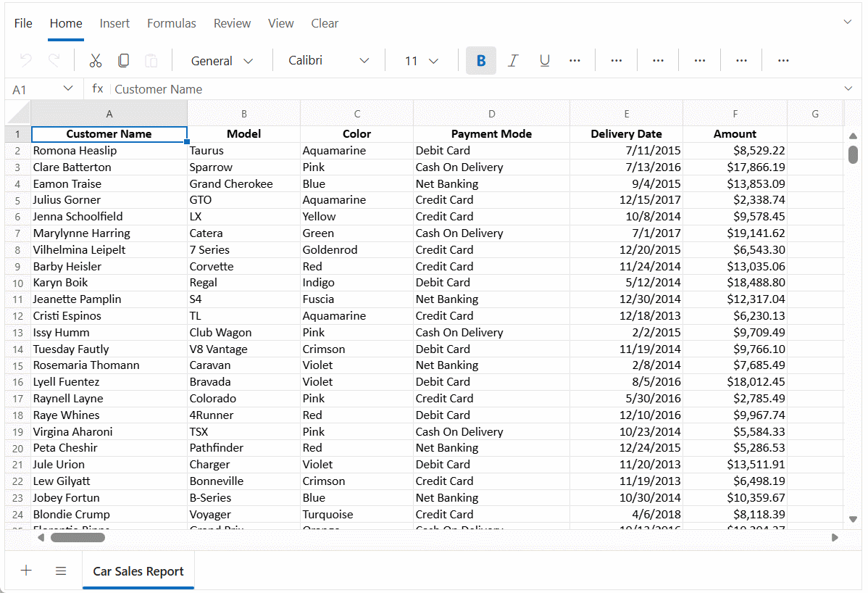Viewport: 868px width, 593px height.
Task: Open the Review tab
Action: [x=232, y=23]
